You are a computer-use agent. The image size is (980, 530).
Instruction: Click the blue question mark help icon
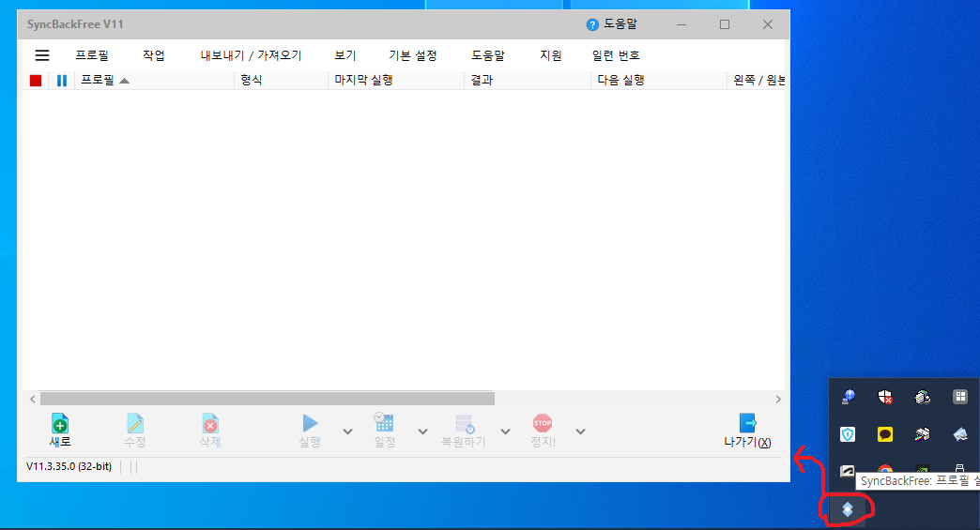point(592,25)
